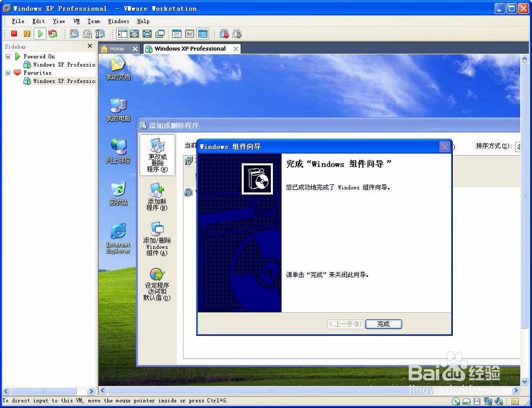
Task: Select 添加/删除 Windows 组件 side button
Action: tap(157, 239)
